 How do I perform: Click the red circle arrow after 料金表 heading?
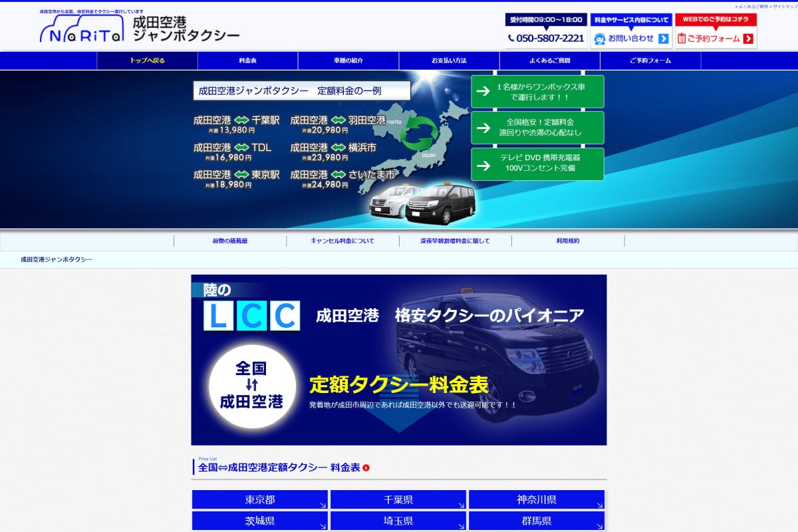pyautogui.click(x=366, y=468)
